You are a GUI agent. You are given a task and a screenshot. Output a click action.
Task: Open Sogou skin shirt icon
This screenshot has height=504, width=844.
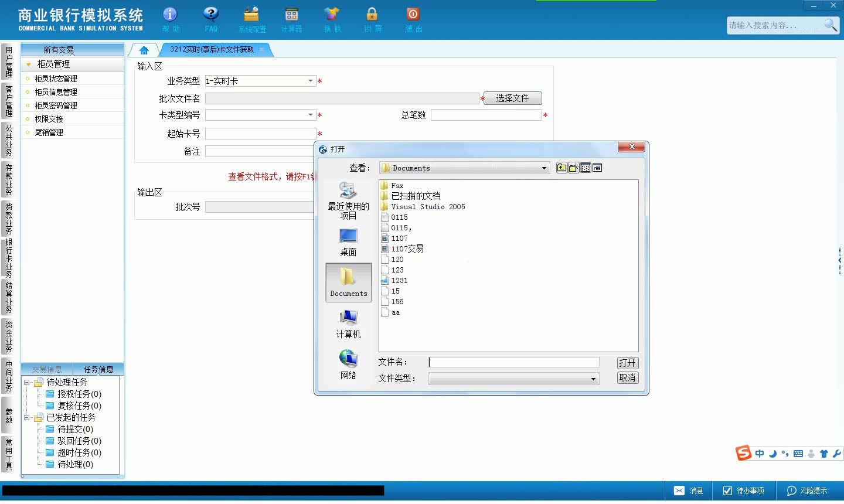pos(823,454)
